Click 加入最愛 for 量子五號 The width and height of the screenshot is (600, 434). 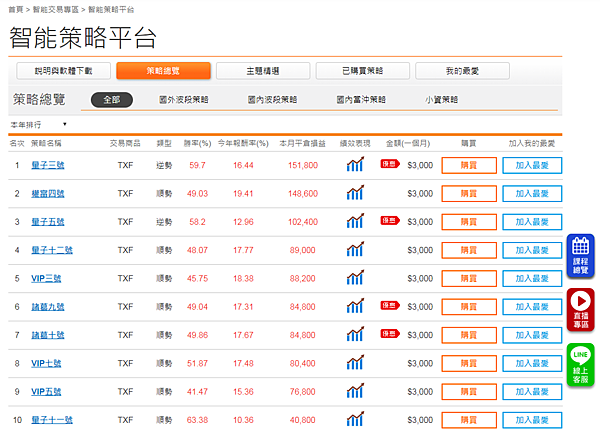(532, 222)
